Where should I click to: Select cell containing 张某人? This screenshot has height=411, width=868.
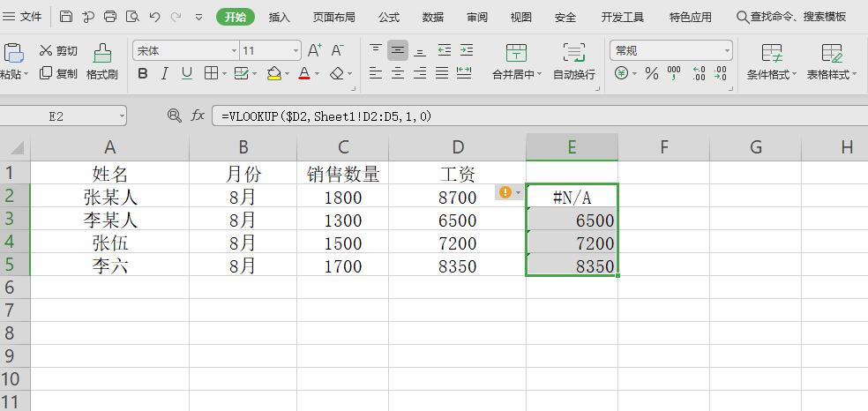click(110, 196)
